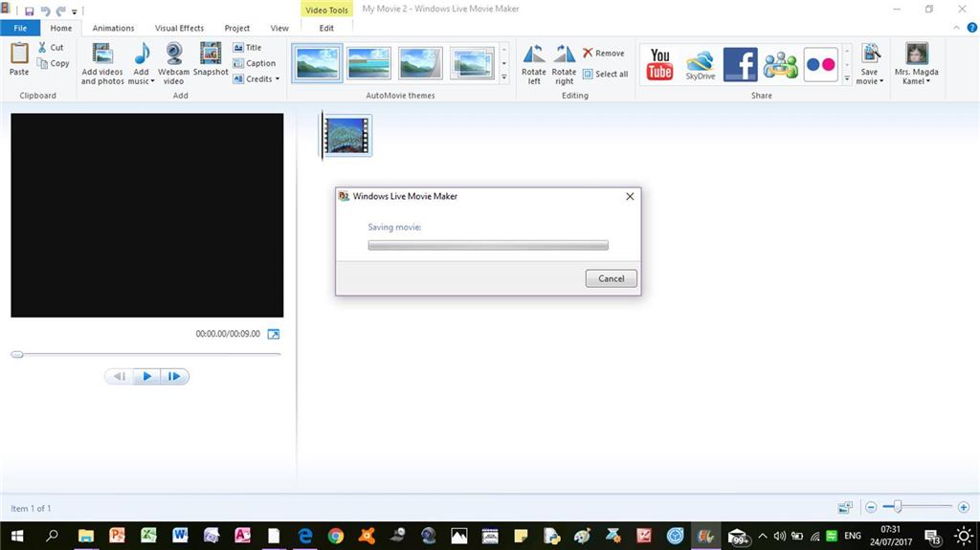Open Help with the question mark icon

(972, 28)
